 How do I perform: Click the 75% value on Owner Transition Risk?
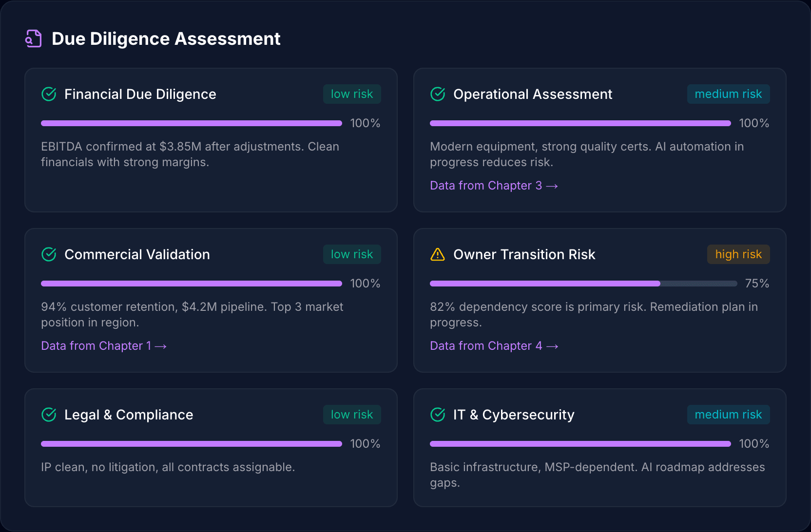click(x=757, y=284)
